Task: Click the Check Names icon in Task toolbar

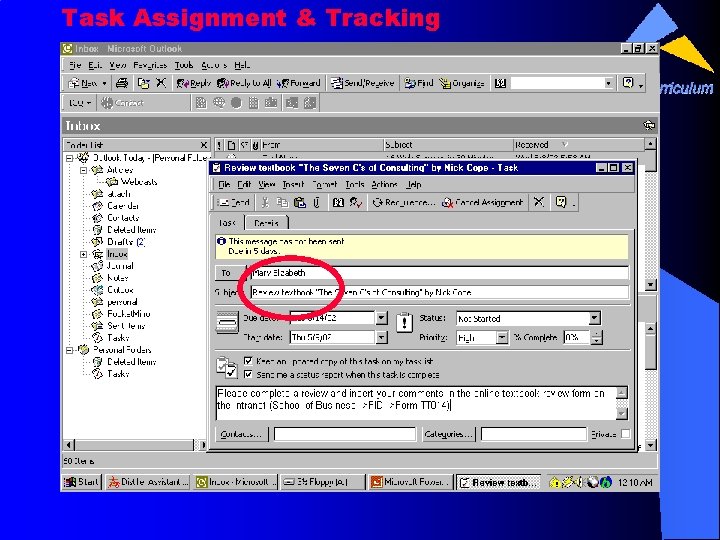Action: click(356, 202)
